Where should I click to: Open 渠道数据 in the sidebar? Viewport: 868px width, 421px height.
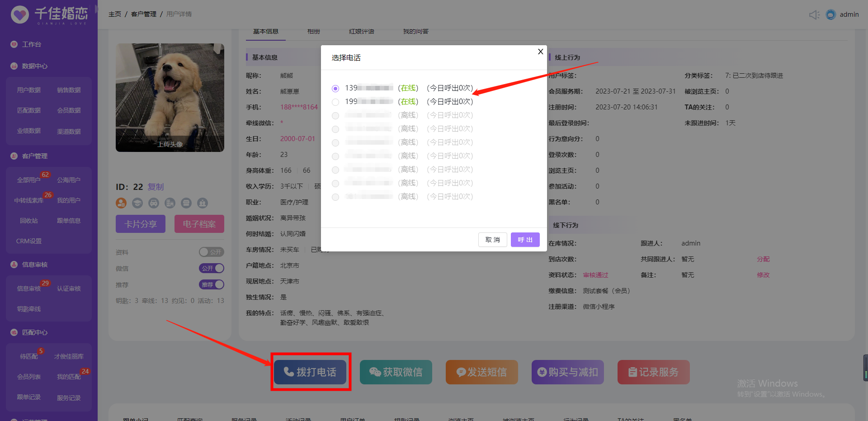tap(69, 132)
